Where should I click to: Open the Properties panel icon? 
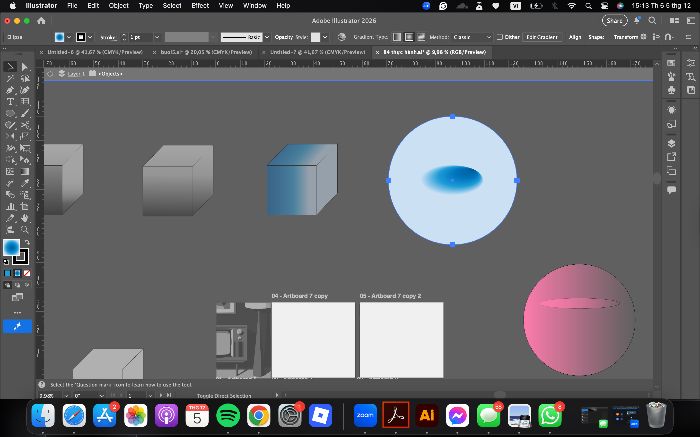[x=691, y=63]
